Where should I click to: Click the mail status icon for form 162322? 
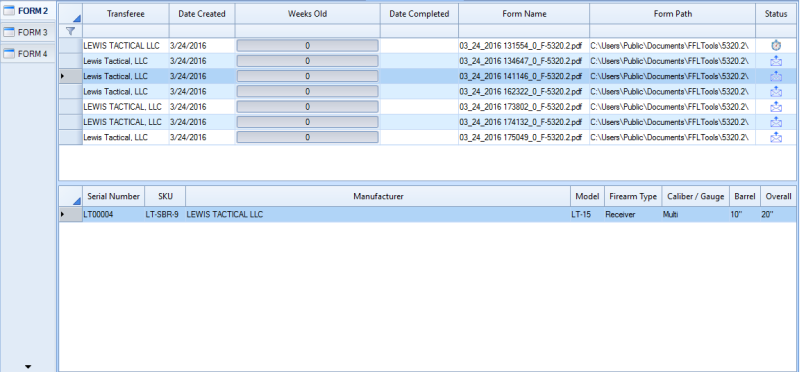coord(776,91)
